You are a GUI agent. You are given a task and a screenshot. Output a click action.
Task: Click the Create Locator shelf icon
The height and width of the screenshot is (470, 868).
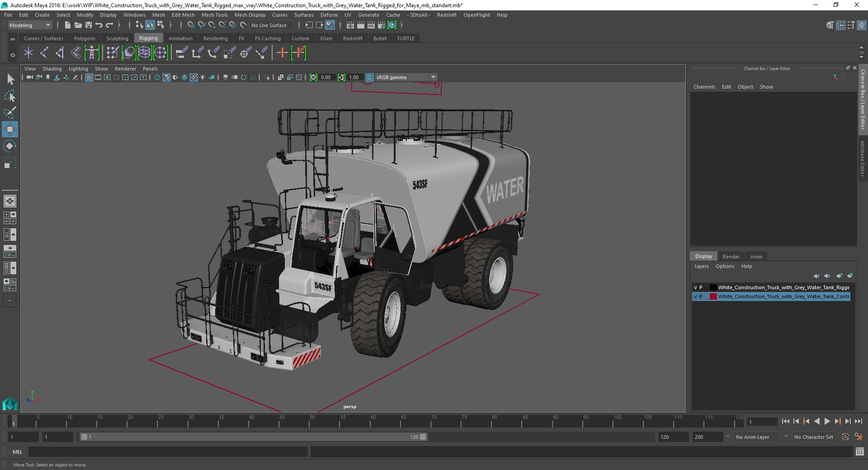pos(28,53)
